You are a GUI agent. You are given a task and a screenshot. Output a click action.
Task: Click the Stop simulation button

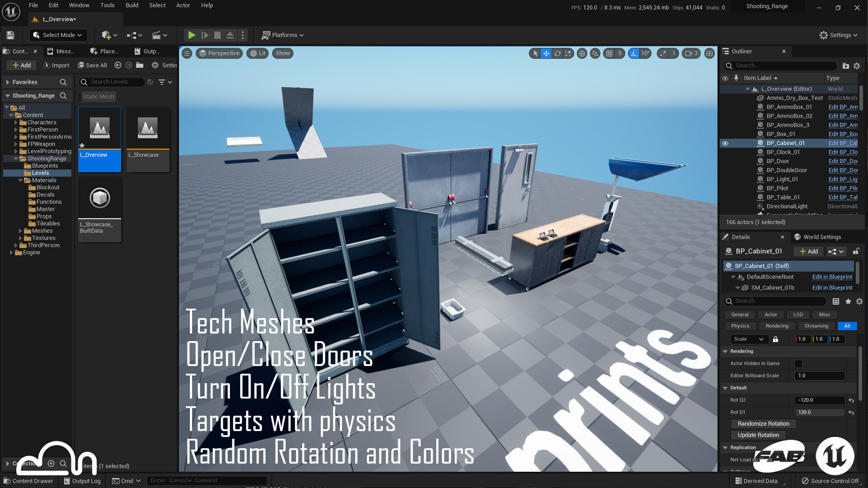coord(217,35)
